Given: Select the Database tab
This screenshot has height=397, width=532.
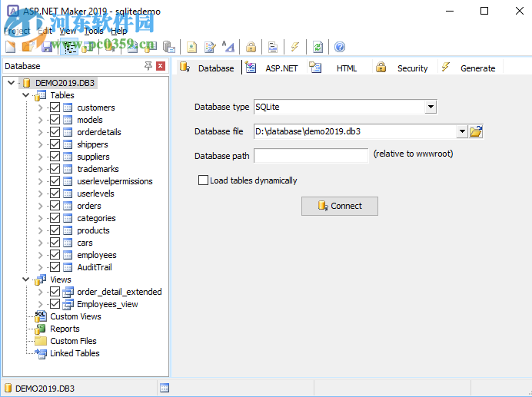Looking at the screenshot, I should point(208,68).
